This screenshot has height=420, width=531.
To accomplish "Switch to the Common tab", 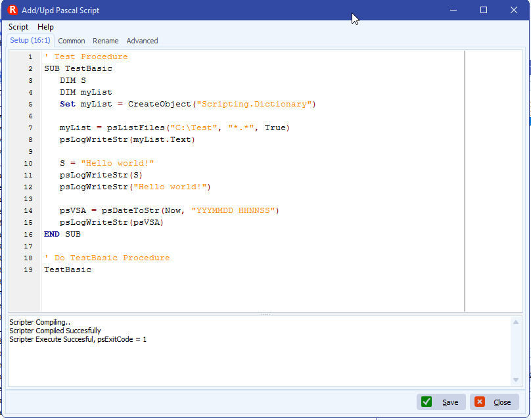I will 71,41.
